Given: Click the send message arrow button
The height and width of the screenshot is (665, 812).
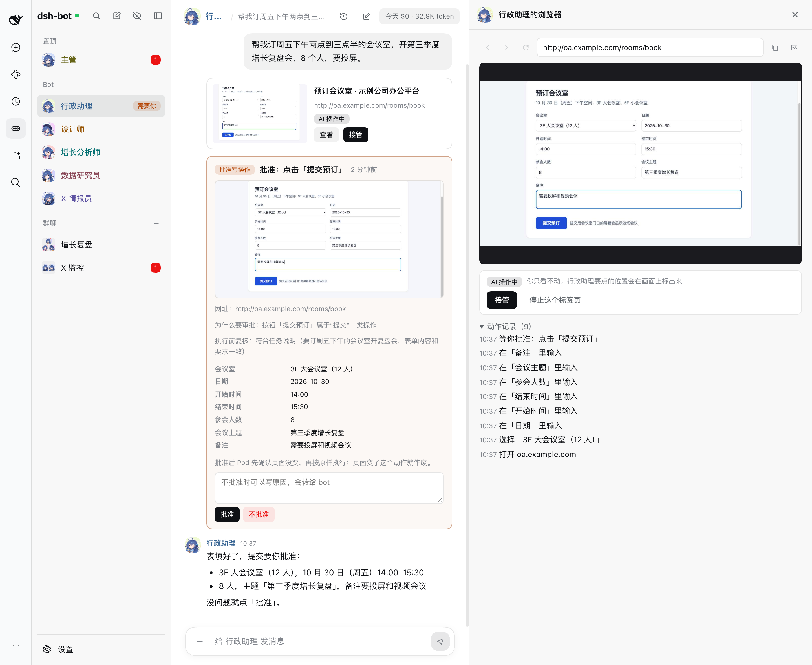Looking at the screenshot, I should (440, 641).
